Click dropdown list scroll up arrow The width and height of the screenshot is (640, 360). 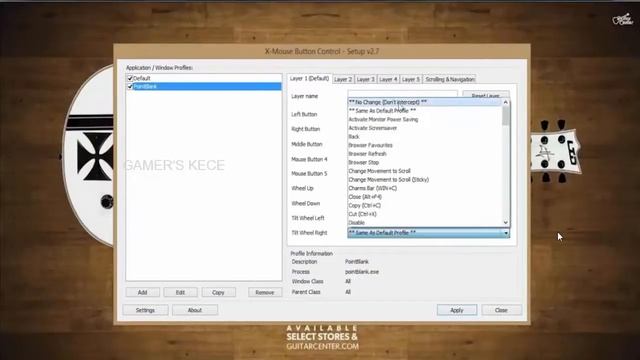tap(506, 102)
